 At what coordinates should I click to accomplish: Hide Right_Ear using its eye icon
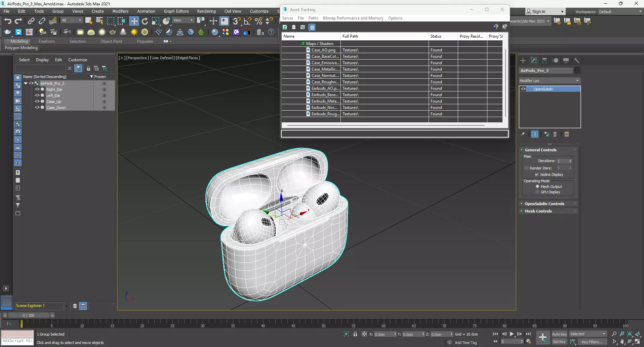coord(37,89)
